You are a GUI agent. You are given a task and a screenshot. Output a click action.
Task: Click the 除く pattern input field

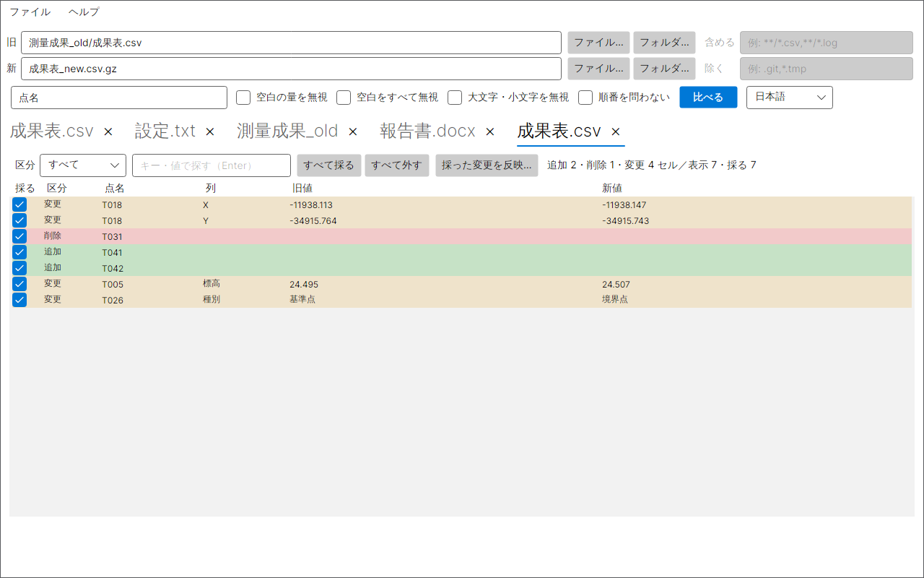[827, 69]
